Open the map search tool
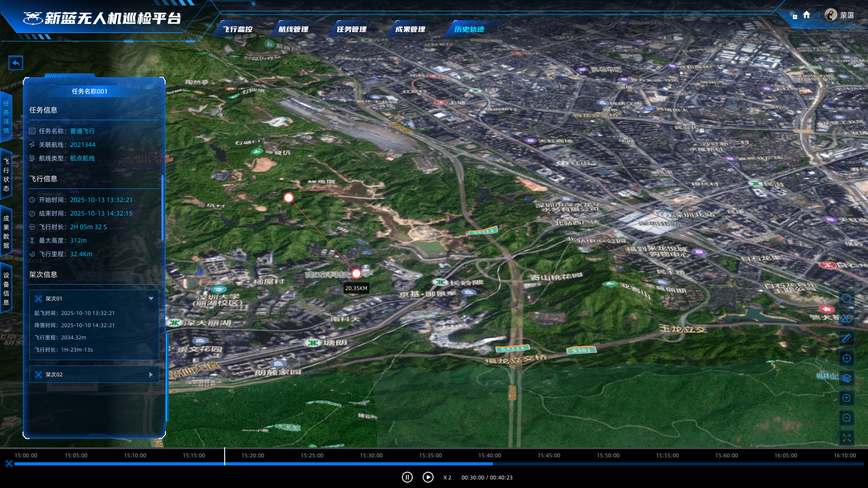 pos(846,299)
